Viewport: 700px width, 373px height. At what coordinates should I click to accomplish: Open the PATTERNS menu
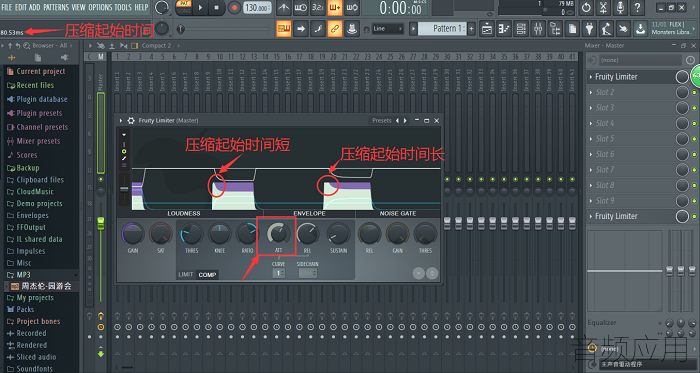click(56, 7)
